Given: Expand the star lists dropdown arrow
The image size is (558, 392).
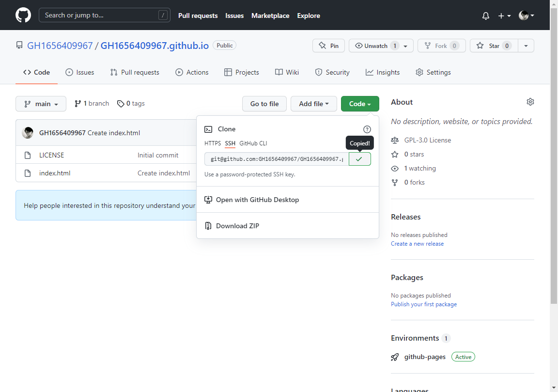Looking at the screenshot, I should coord(526,46).
